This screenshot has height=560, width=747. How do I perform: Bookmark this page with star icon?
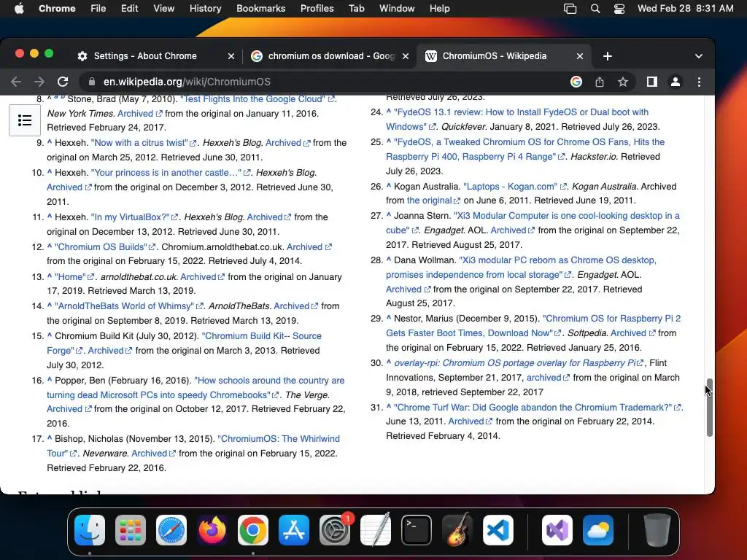[623, 82]
